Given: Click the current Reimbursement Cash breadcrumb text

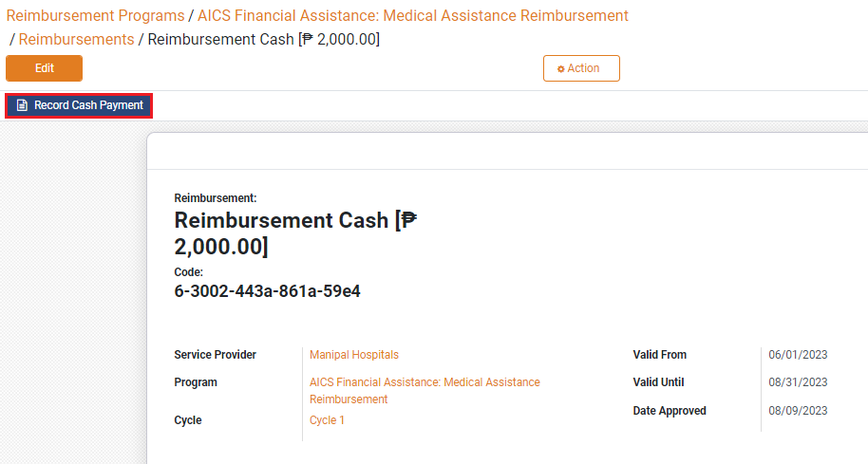Looking at the screenshot, I should point(263,39).
